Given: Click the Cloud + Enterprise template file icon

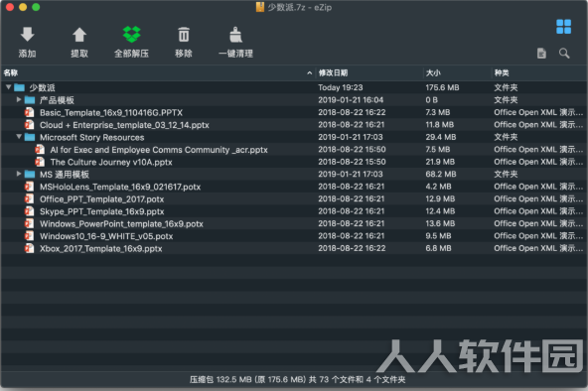Looking at the screenshot, I should 29,125.
